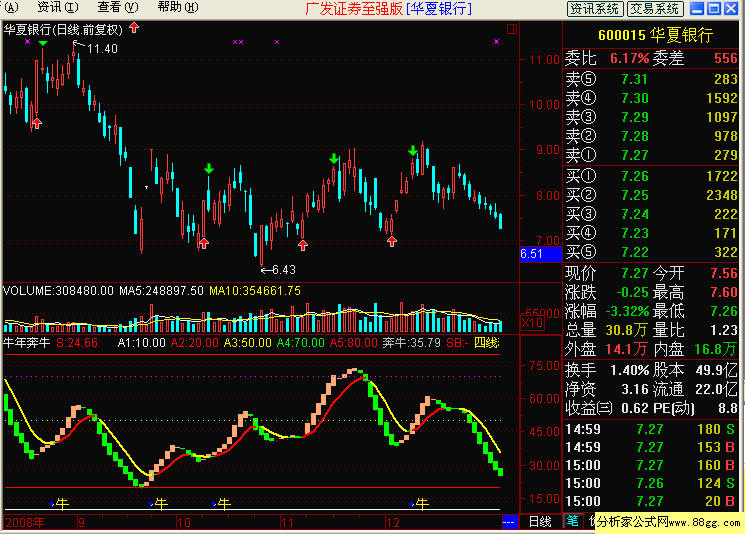The height and width of the screenshot is (534, 745).
Task: Click the purple x marker at top right
Action: pyautogui.click(x=497, y=42)
